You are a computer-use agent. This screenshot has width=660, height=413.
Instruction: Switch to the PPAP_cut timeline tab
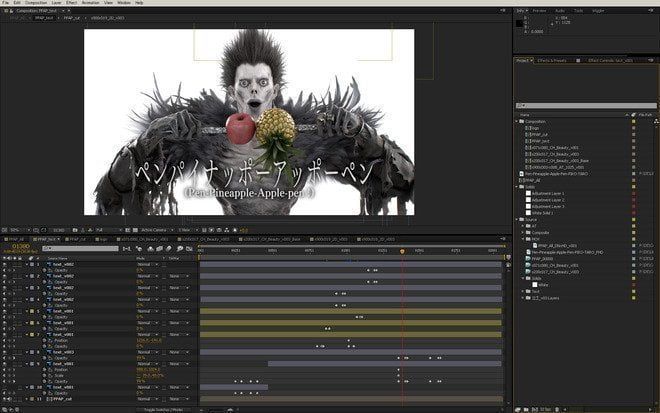[77, 239]
